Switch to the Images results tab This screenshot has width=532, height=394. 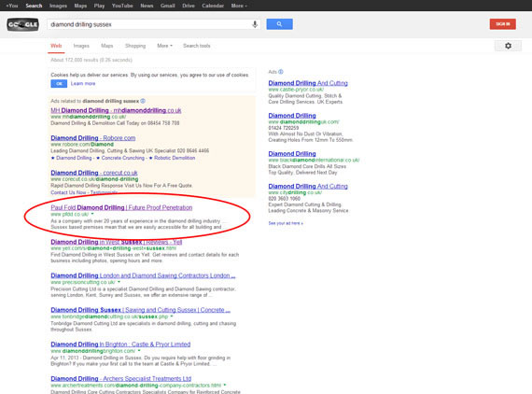pos(81,46)
